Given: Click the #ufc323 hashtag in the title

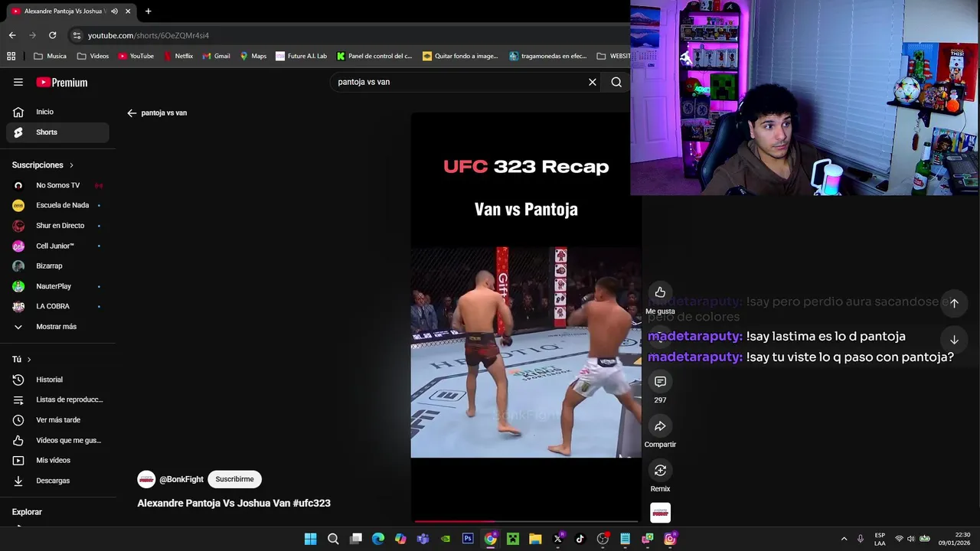Looking at the screenshot, I should 312,504.
